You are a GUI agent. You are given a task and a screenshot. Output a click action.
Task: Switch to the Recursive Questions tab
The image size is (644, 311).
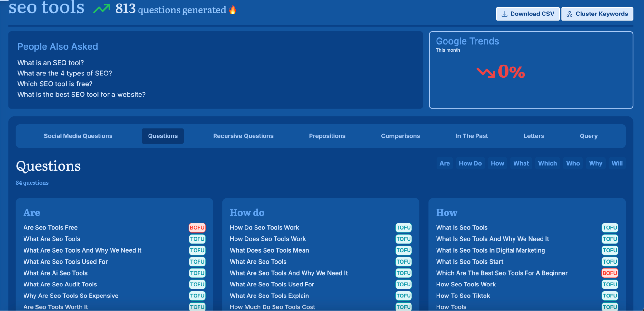(243, 136)
